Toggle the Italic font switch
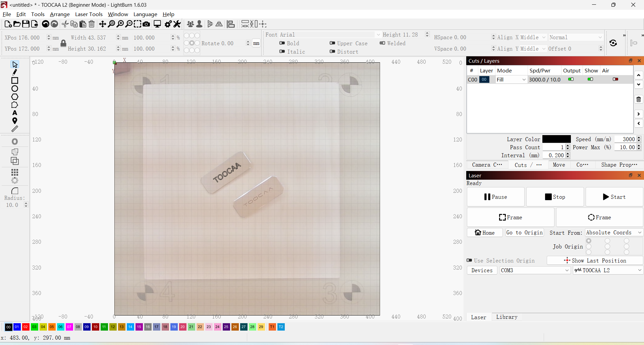 point(282,52)
